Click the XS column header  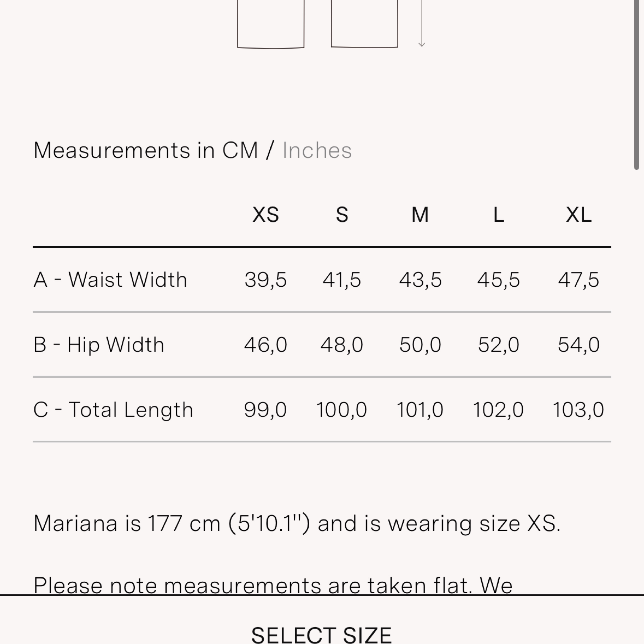(x=265, y=215)
